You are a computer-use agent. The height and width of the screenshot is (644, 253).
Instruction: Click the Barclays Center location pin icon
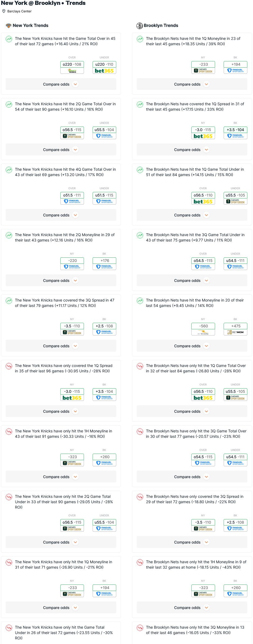coord(4,11)
